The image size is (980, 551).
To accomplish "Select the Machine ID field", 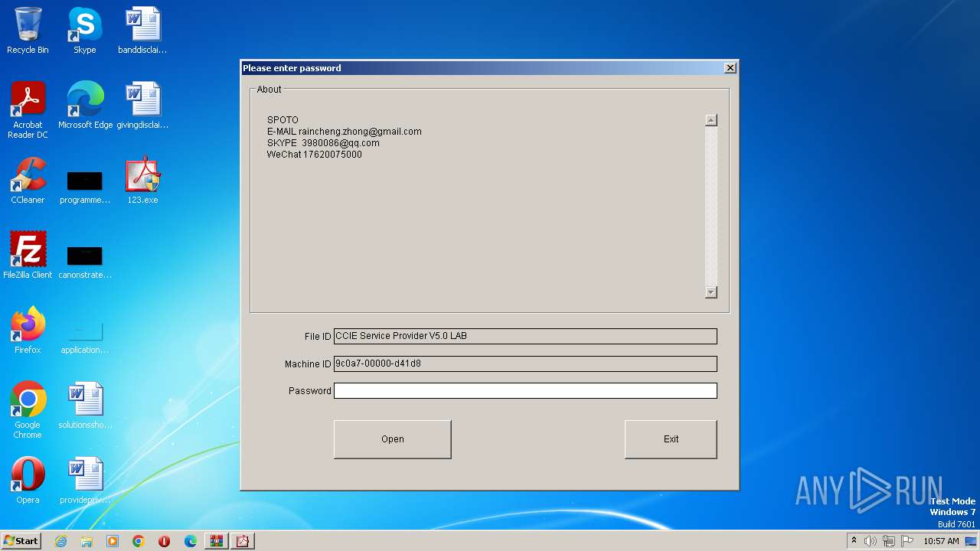I will pos(525,364).
